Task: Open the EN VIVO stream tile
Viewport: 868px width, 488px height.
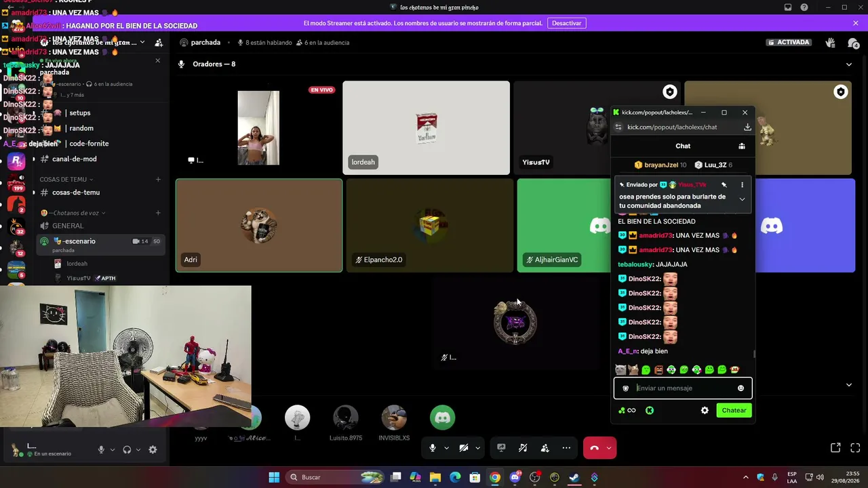Action: [259, 128]
